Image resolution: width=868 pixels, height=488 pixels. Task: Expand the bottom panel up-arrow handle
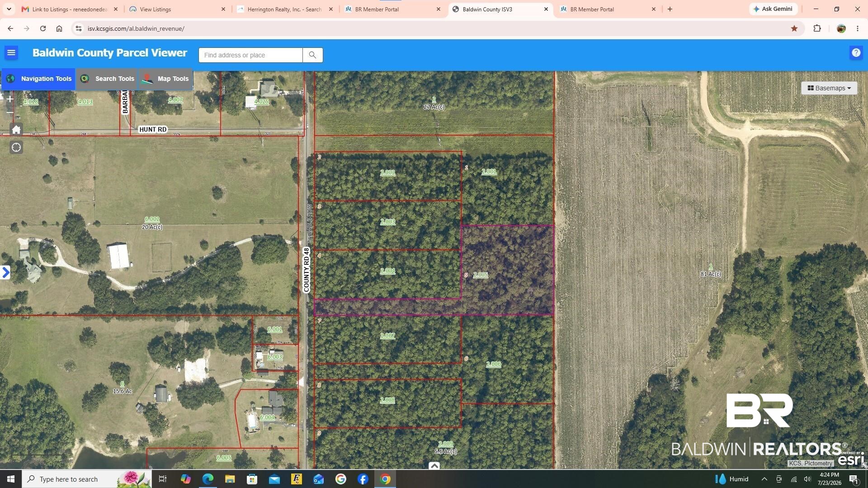tap(434, 466)
